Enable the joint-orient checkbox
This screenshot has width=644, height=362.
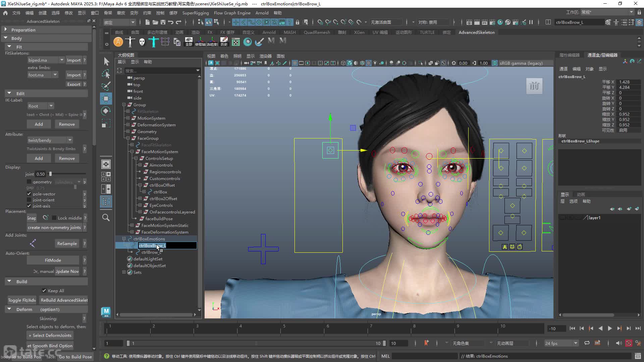(x=29, y=200)
